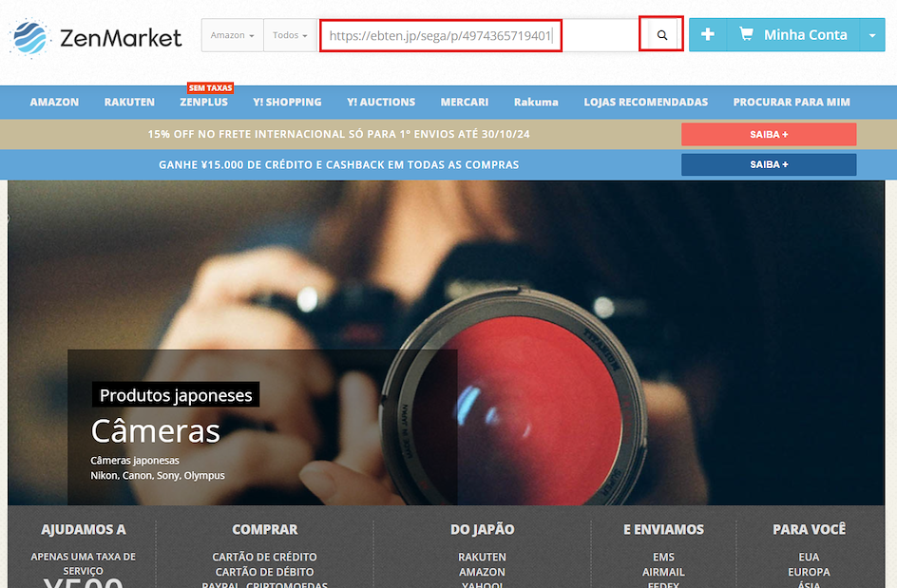Click EUROPA under PARA VOCÊ
897x588 pixels.
809,572
